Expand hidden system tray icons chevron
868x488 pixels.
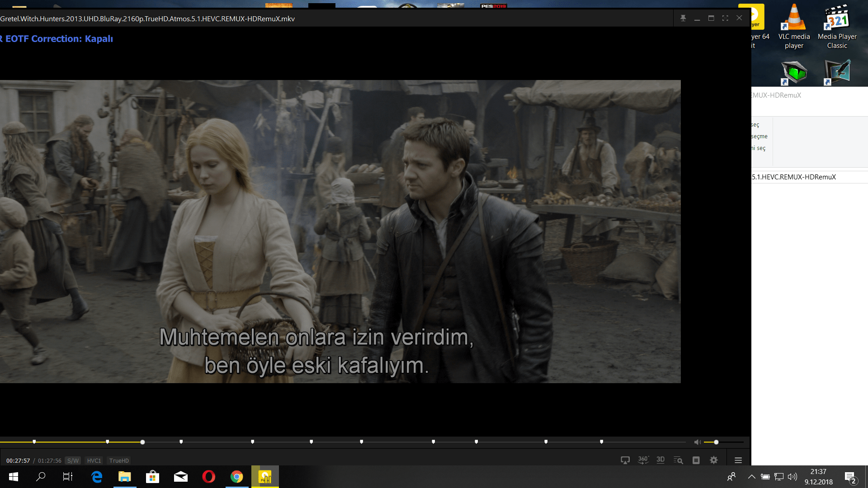(x=751, y=477)
